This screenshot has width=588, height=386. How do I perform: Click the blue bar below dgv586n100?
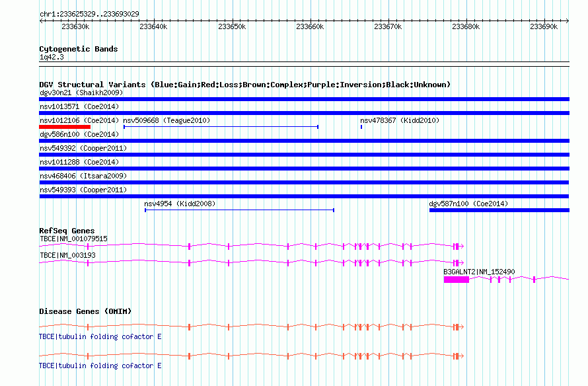pos(304,141)
